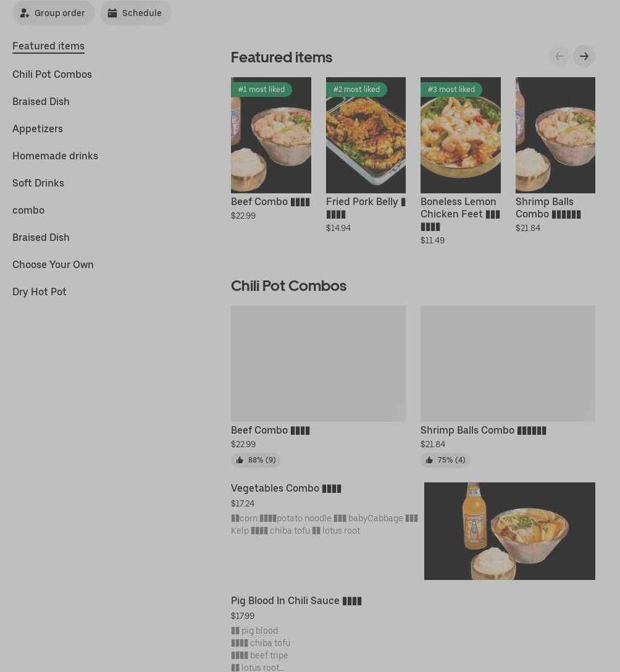Viewport: 620px width, 672px height.
Task: Open Boneless Lemon Chicken Feet item image
Action: pos(460,135)
